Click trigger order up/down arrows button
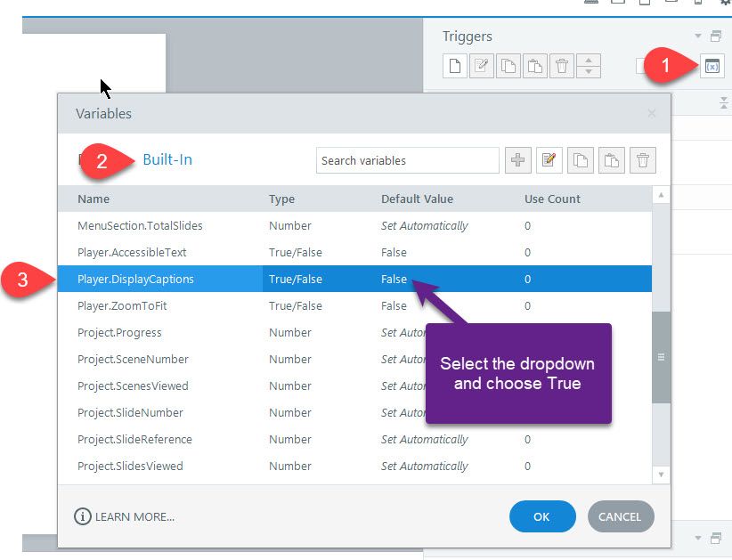The width and height of the screenshot is (732, 560). click(589, 66)
